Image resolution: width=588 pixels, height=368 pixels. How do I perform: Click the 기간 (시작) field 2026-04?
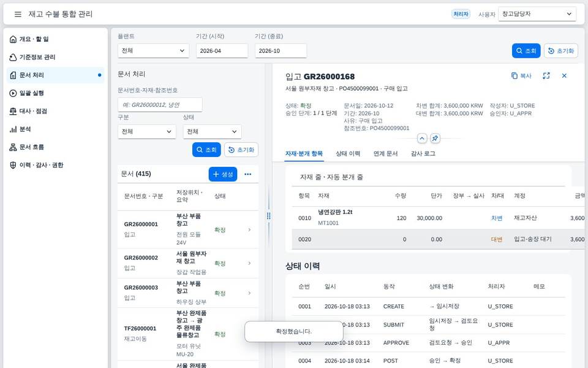pyautogui.click(x=222, y=51)
